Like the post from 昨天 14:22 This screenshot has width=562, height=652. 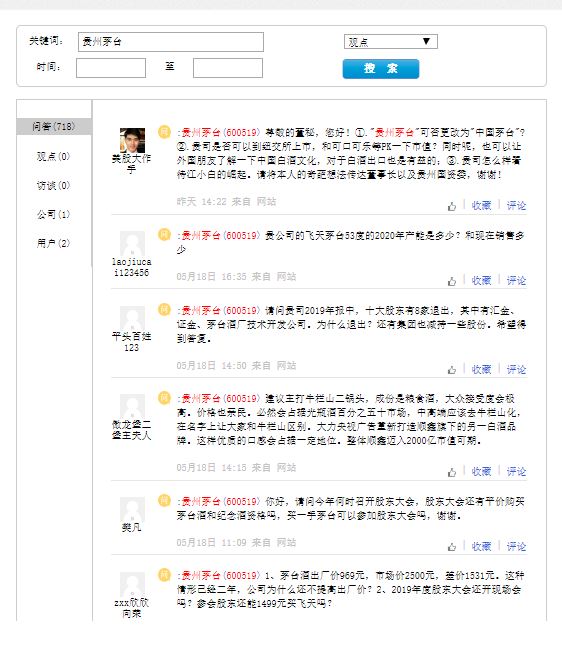point(452,206)
